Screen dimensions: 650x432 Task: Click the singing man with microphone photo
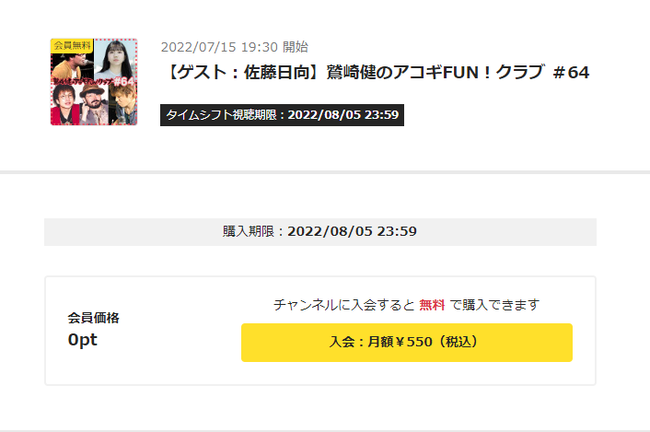tap(72, 65)
